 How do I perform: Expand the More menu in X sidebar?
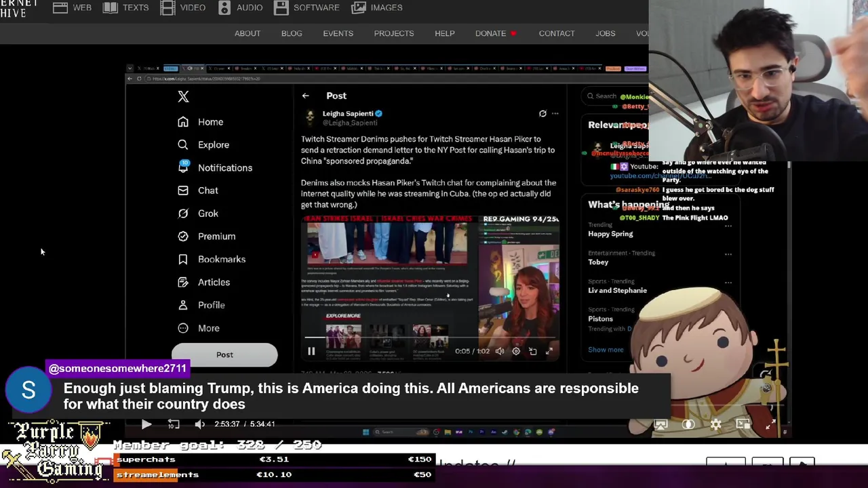pos(199,328)
